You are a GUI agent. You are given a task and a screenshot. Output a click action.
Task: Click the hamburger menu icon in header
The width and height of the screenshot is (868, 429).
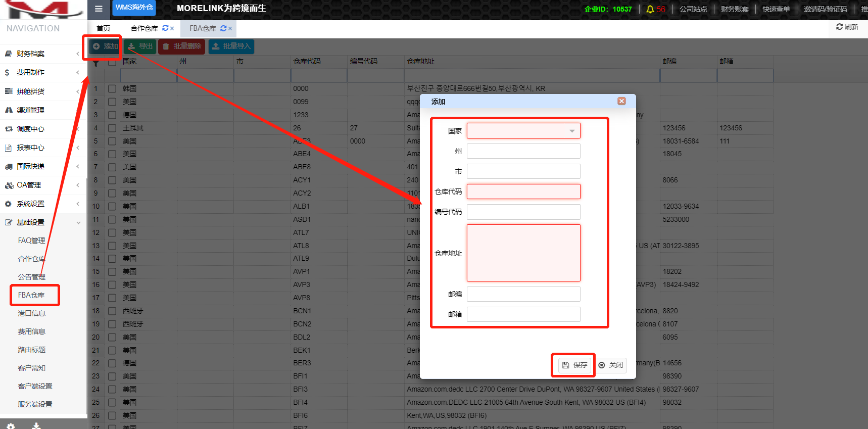[x=99, y=9]
